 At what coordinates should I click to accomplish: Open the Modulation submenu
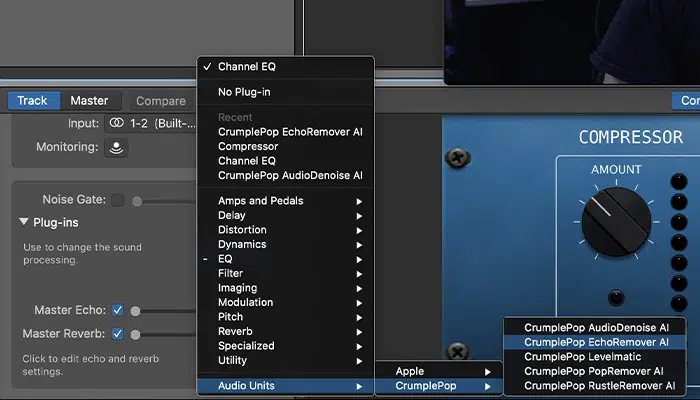coord(285,303)
